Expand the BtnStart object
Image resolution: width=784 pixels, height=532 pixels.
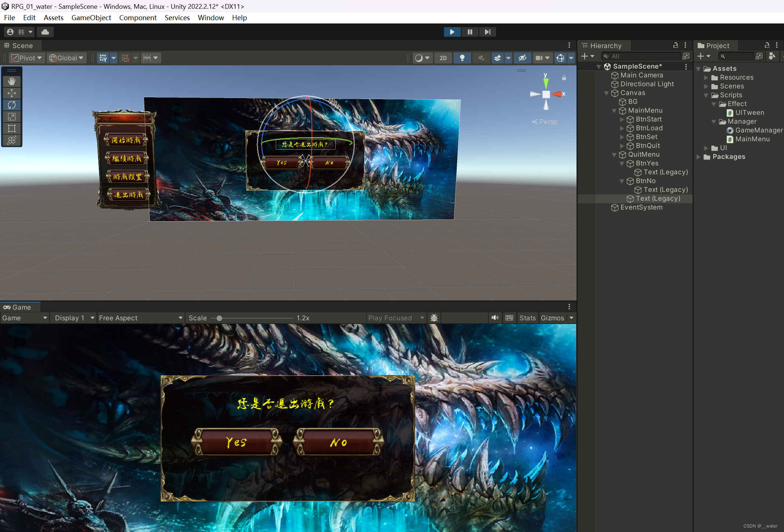click(x=622, y=120)
